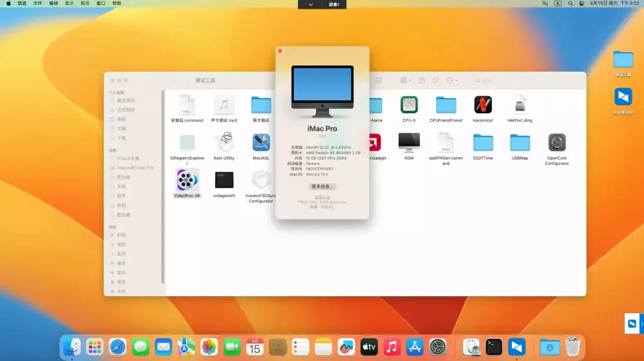Open the 前往 menu in menu bar
644x361 pixels.
[85, 3]
